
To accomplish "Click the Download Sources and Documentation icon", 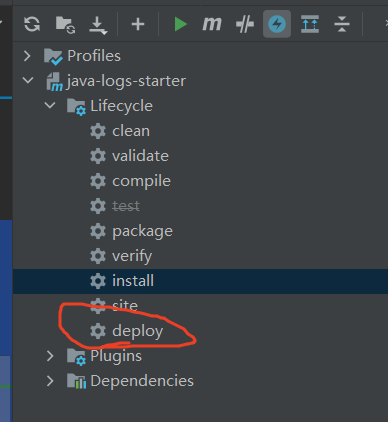I will (x=98, y=25).
